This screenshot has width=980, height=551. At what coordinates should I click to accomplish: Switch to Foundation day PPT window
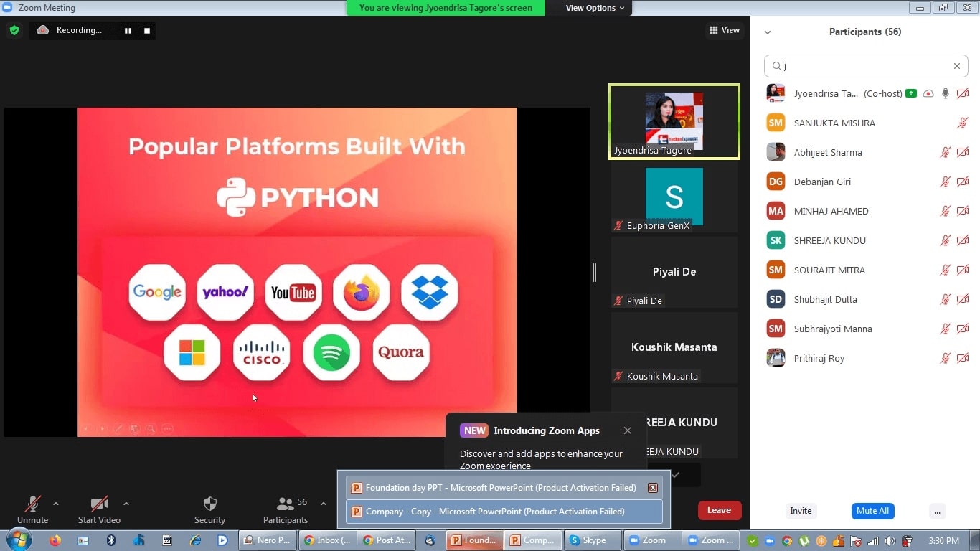pyautogui.click(x=500, y=488)
